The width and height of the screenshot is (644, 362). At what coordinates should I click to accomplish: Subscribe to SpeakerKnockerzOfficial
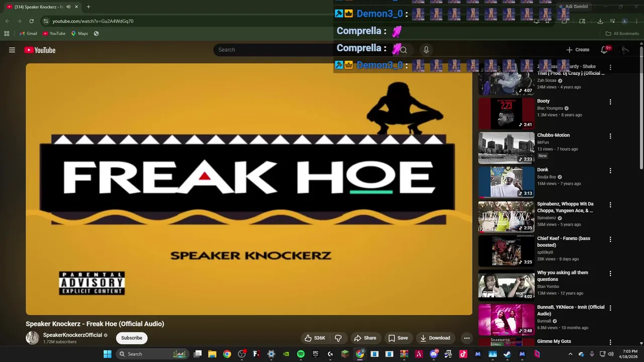(x=132, y=338)
